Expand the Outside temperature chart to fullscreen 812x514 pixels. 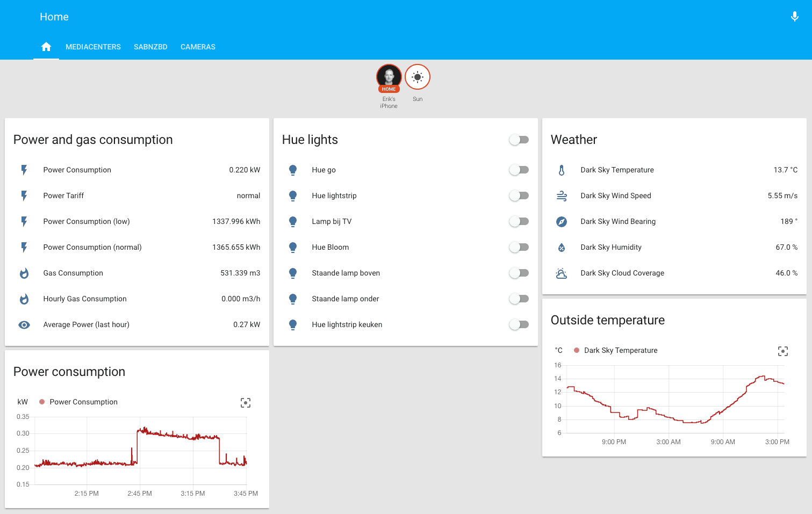point(783,351)
